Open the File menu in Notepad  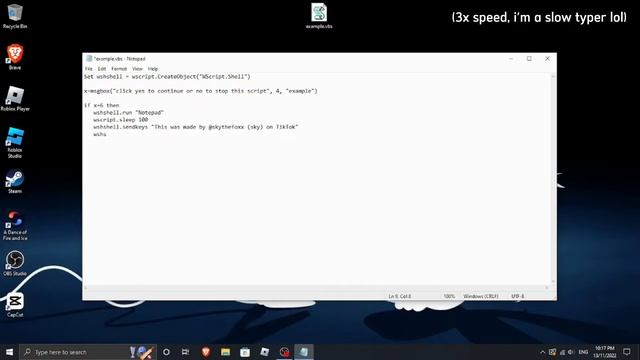click(x=89, y=69)
